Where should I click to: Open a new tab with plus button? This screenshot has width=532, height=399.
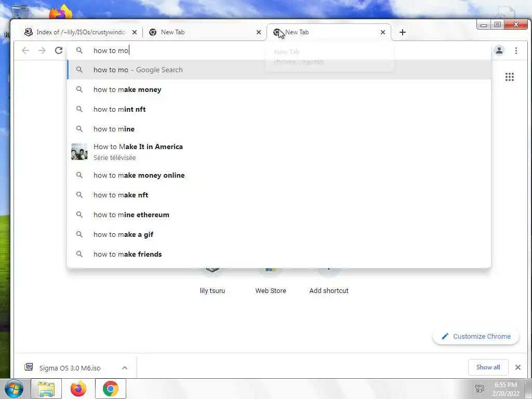[403, 32]
